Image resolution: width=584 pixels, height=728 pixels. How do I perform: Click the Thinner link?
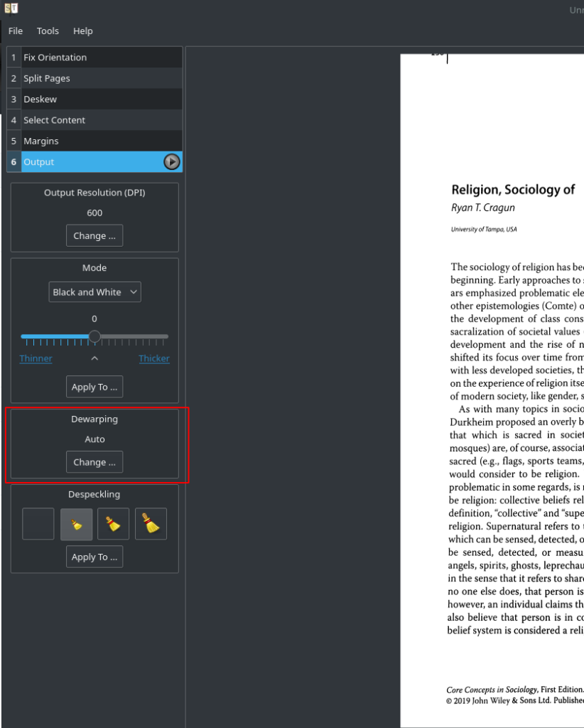tap(36, 358)
